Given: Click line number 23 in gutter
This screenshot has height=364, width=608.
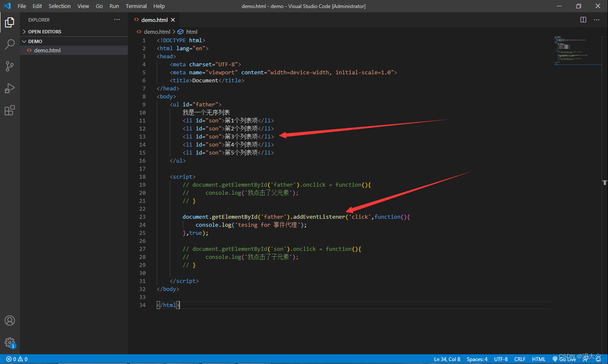Looking at the screenshot, I should [x=142, y=217].
